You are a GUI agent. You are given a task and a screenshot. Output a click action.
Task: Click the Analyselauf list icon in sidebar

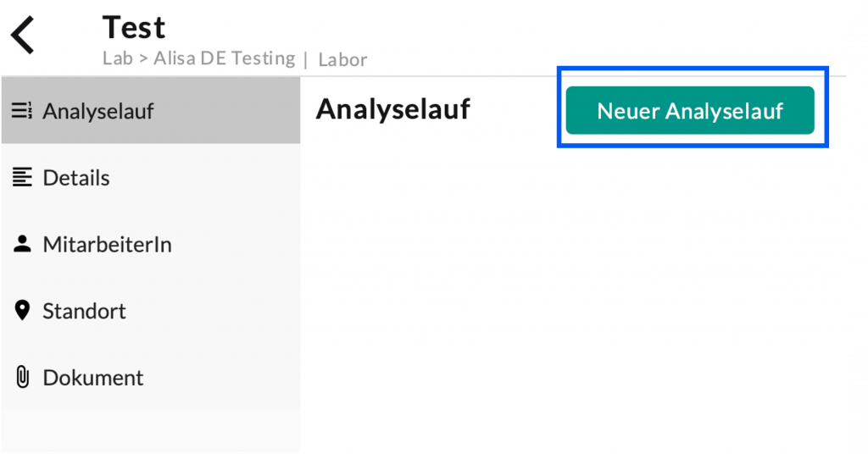click(22, 111)
